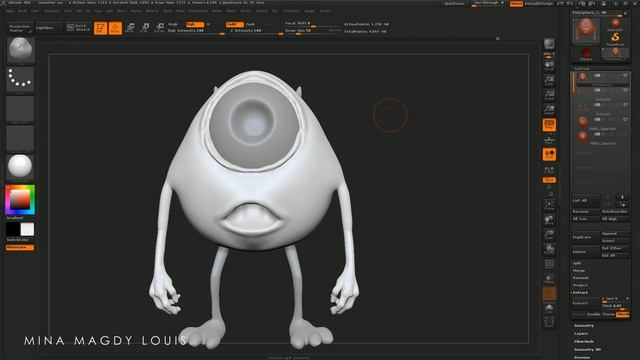640x360 pixels.
Task: Toggle Solo mode icon
Action: click(x=549, y=308)
